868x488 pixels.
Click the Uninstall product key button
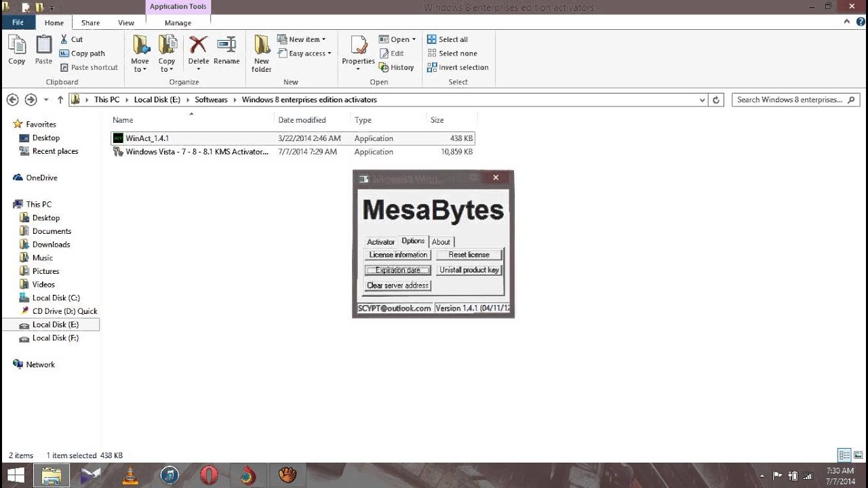click(x=469, y=270)
